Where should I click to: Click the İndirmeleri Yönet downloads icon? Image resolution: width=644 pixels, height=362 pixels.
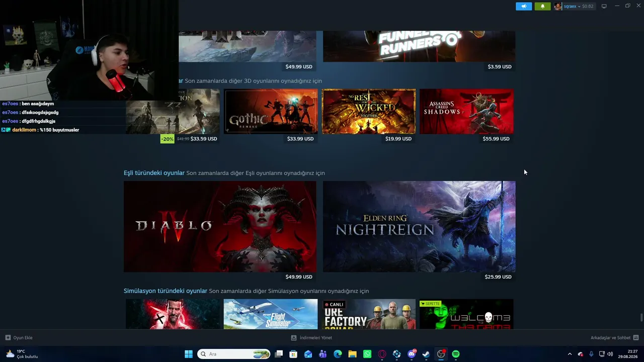click(x=294, y=338)
